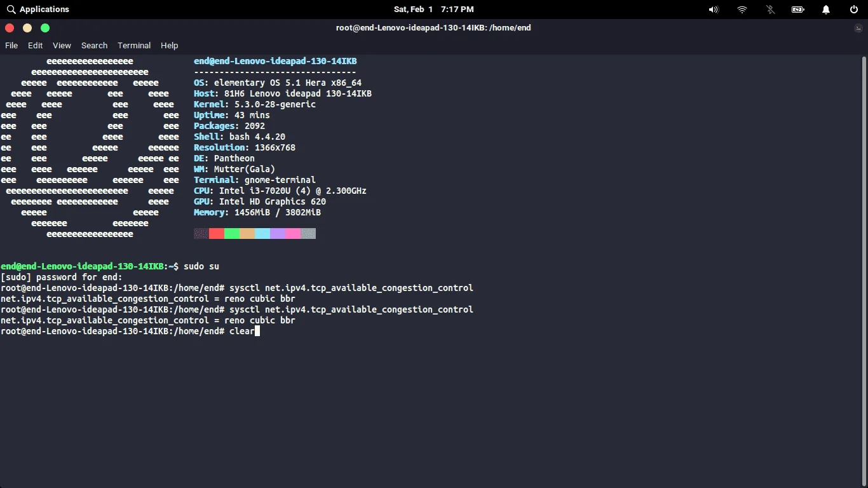This screenshot has height=488, width=868.
Task: Open the session power menu icon
Action: (854, 10)
